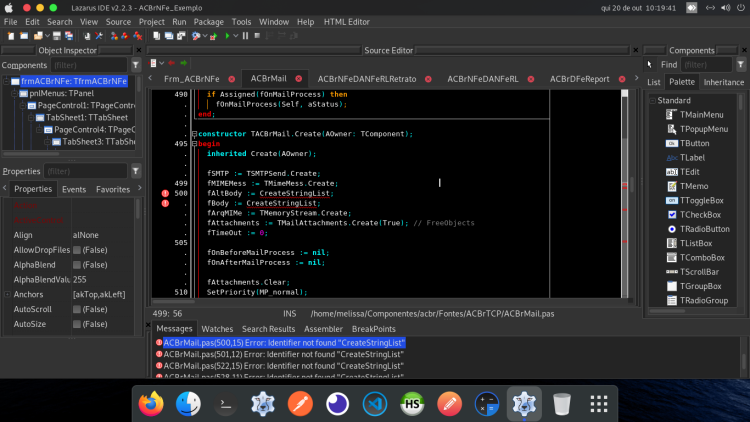Collapse the Standard palette group
Image resolution: width=750 pixels, height=422 pixels.
pyautogui.click(x=652, y=100)
